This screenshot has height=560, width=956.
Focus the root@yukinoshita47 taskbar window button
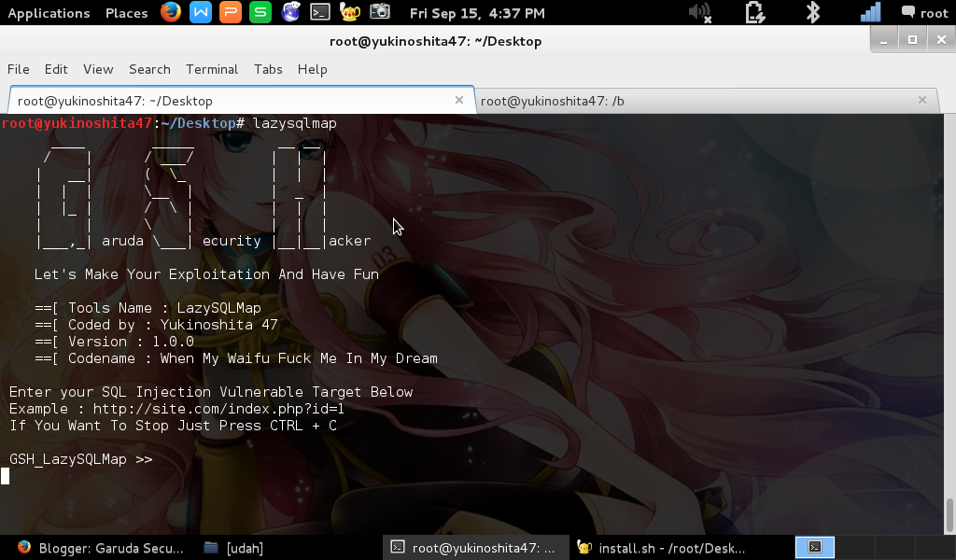(x=475, y=548)
